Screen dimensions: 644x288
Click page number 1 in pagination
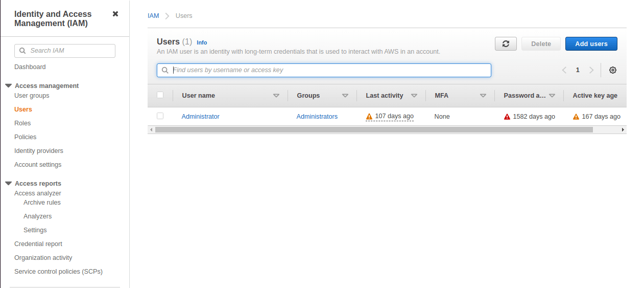(x=578, y=70)
